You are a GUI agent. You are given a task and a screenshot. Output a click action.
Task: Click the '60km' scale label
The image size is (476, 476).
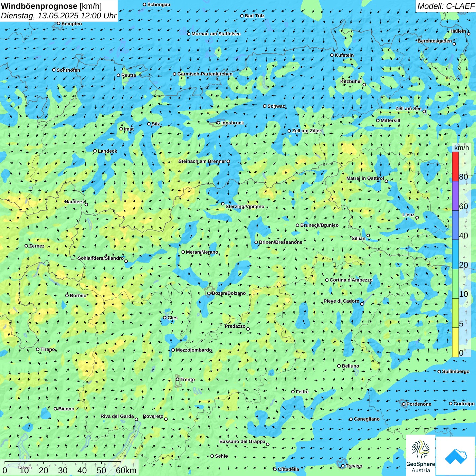[x=126, y=470]
